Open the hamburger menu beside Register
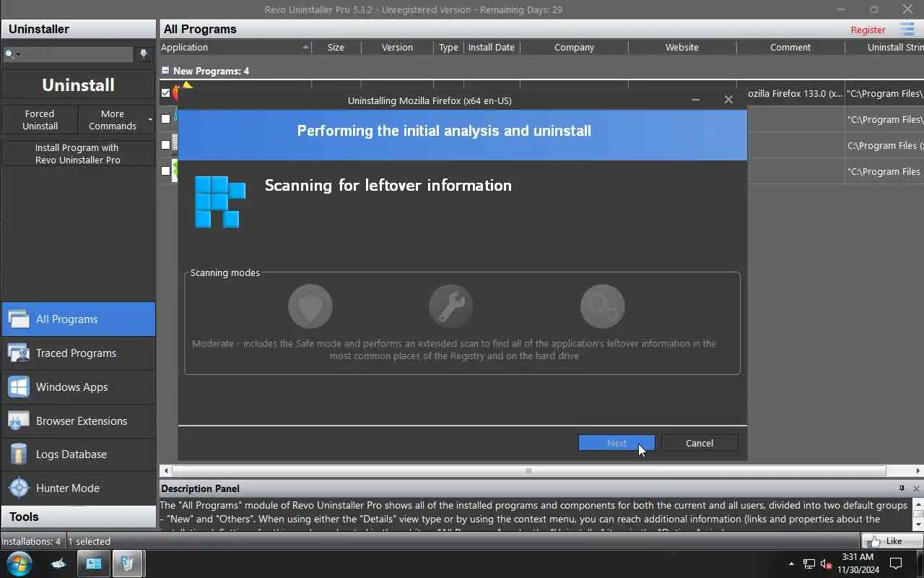The width and height of the screenshot is (924, 578). pos(907,29)
